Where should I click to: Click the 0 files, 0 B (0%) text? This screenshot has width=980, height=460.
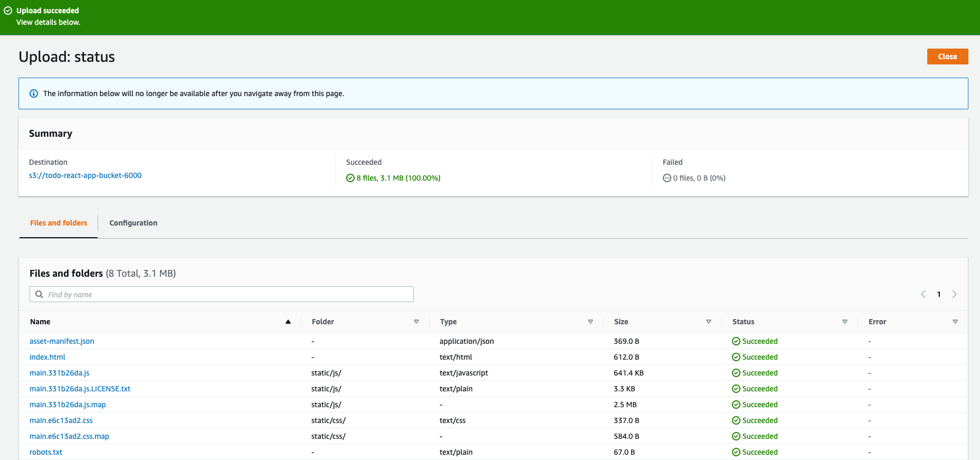tap(699, 178)
